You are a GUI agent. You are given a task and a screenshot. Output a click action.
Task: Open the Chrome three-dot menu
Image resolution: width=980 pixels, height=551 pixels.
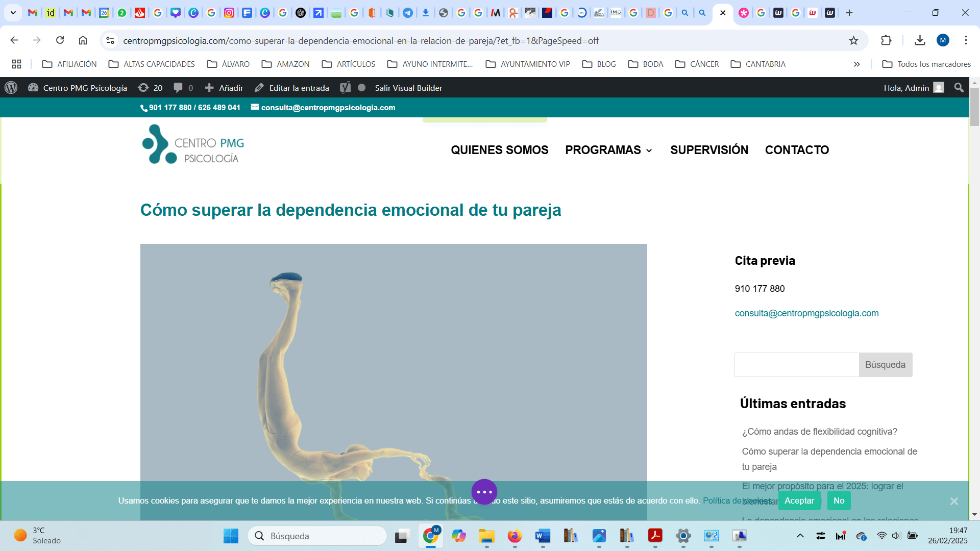(966, 40)
